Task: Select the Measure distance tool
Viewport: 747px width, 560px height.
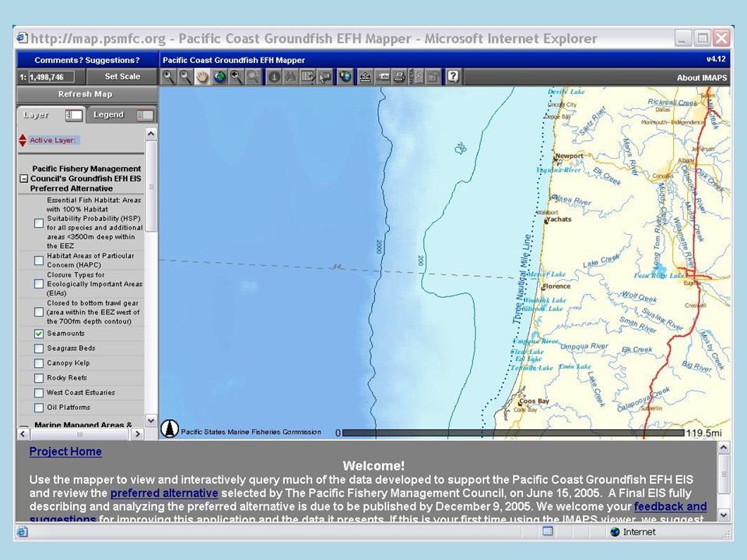Action: point(366,77)
